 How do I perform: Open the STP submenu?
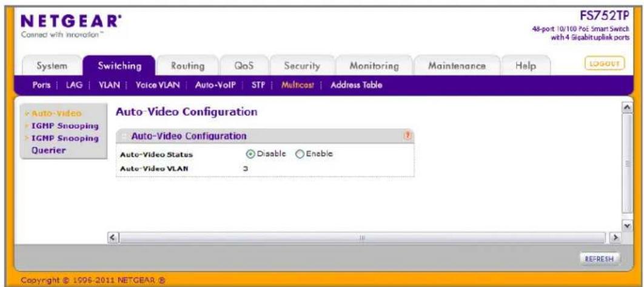pos(258,85)
